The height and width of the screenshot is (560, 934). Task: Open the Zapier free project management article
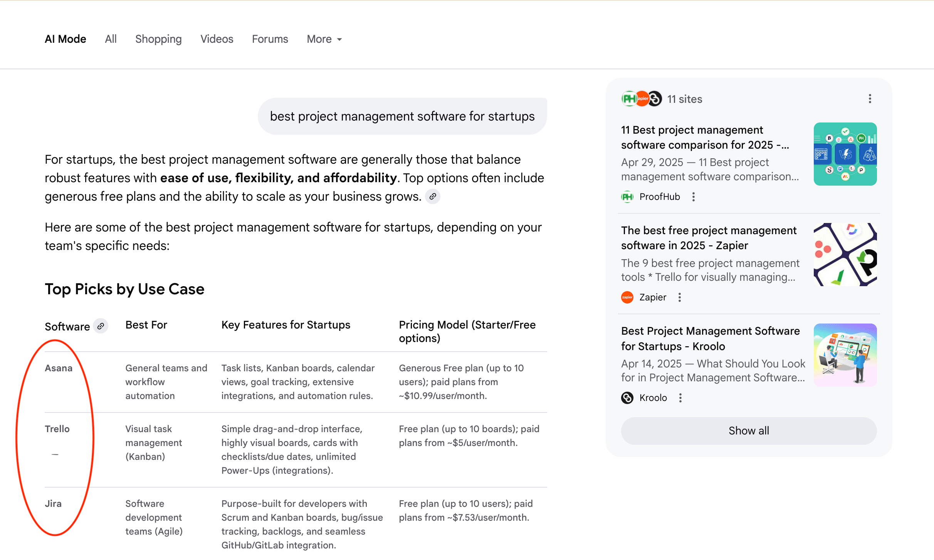coord(709,238)
